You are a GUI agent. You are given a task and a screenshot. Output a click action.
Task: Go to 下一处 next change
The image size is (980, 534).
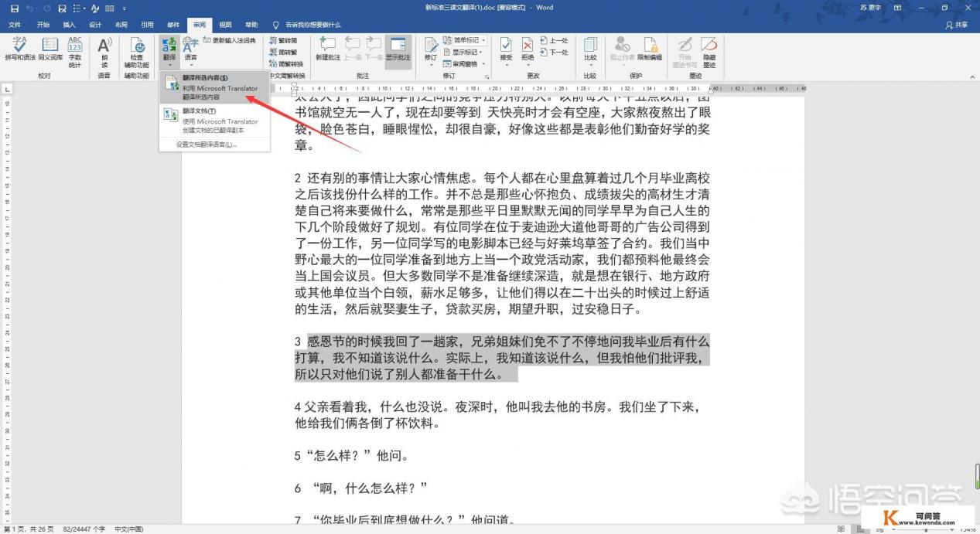554,52
